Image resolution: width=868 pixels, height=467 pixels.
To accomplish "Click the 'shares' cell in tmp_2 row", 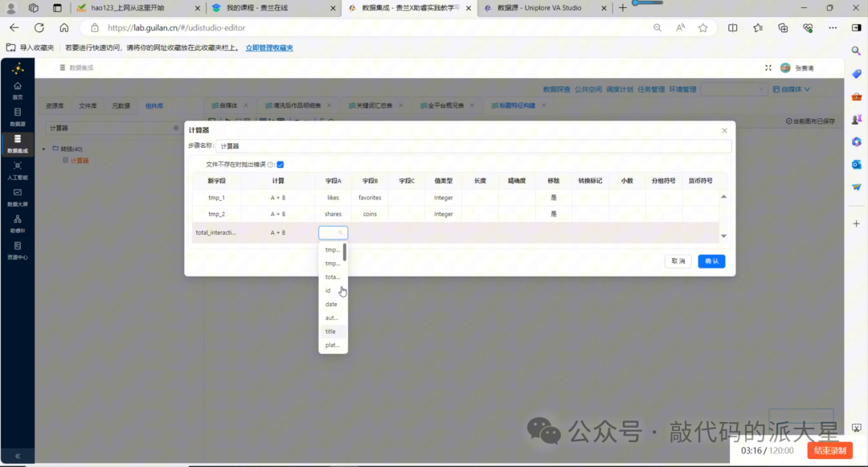I will [333, 214].
